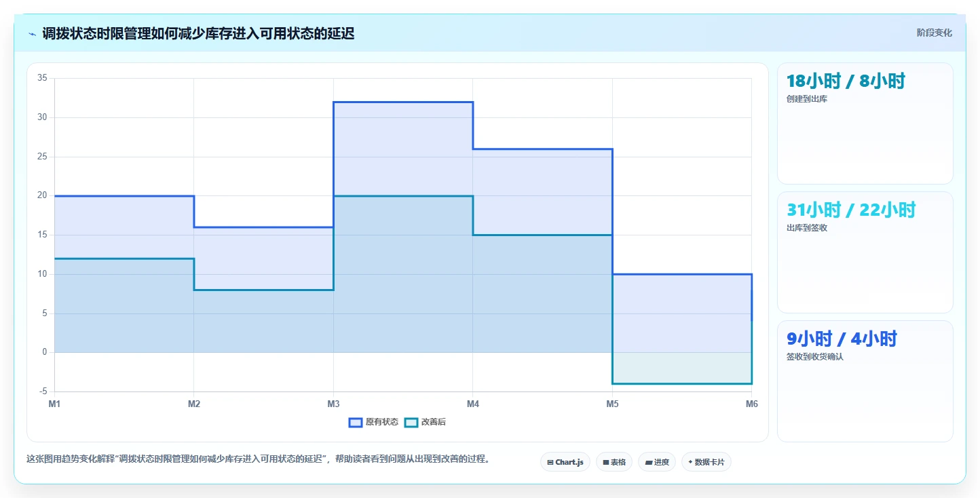Click the 30 y-axis tick label

42,117
